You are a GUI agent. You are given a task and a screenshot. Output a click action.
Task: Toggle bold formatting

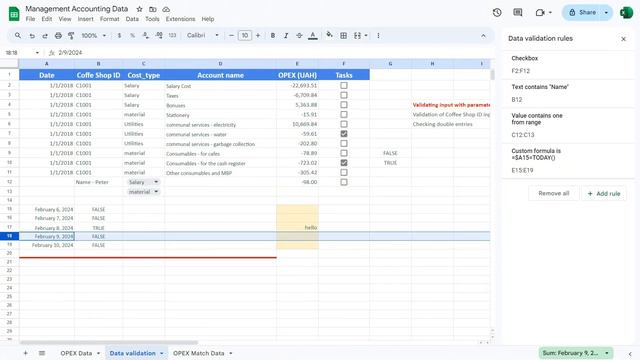(273, 36)
